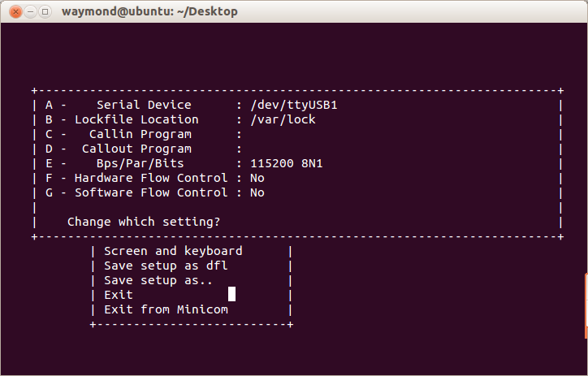Minimize the terminal window

pyautogui.click(x=28, y=11)
